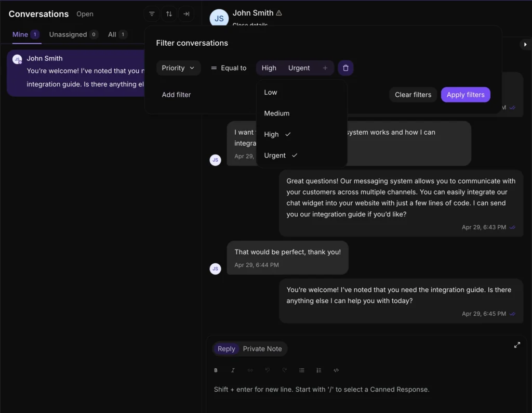Viewport: 532px width, 413px height.
Task: Insert code block in reply editor
Action: point(336,370)
